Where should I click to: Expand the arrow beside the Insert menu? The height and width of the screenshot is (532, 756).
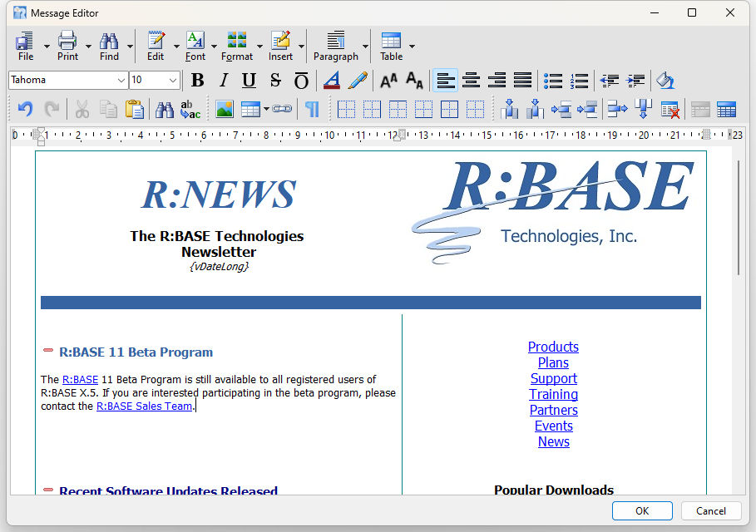(x=301, y=47)
